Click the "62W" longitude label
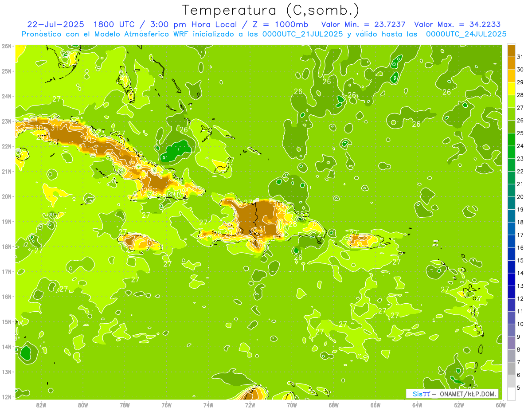 [x=459, y=405]
